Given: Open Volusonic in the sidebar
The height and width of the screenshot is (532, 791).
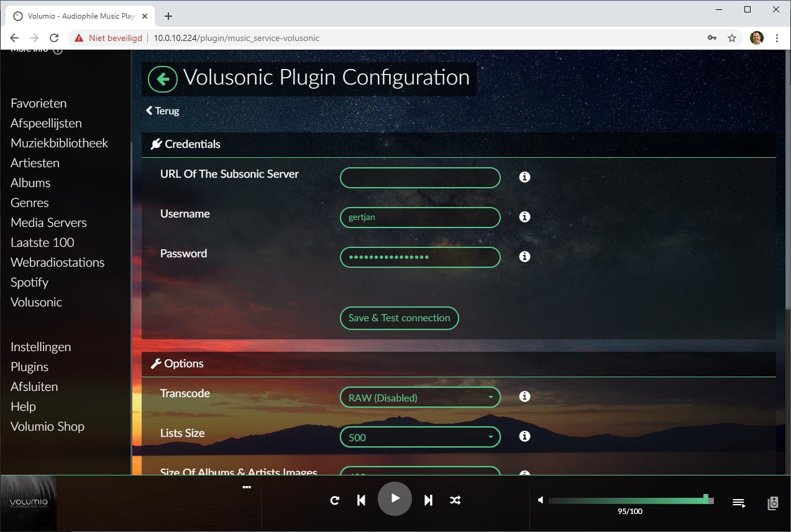Looking at the screenshot, I should (x=36, y=302).
